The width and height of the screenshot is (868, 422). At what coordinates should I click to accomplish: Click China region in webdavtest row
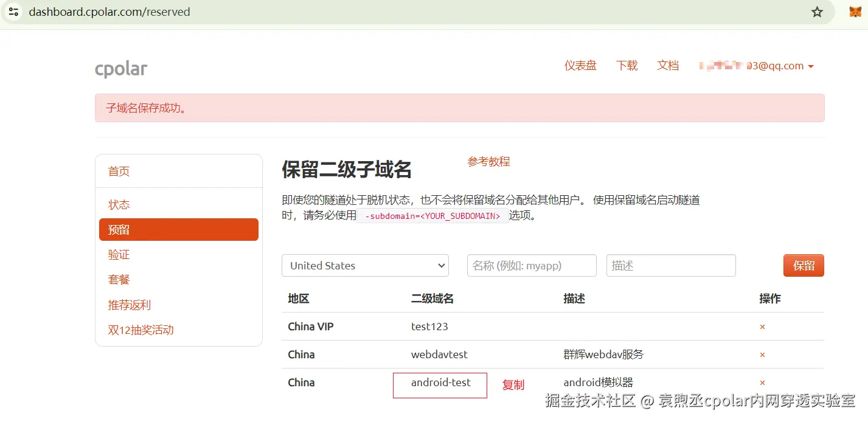pyautogui.click(x=301, y=355)
